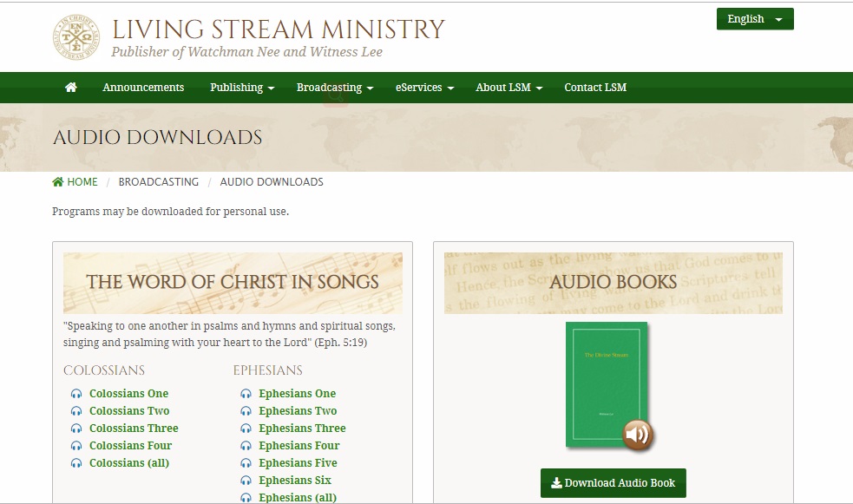The image size is (853, 504).
Task: Open the English language dropdown
Action: (755, 19)
